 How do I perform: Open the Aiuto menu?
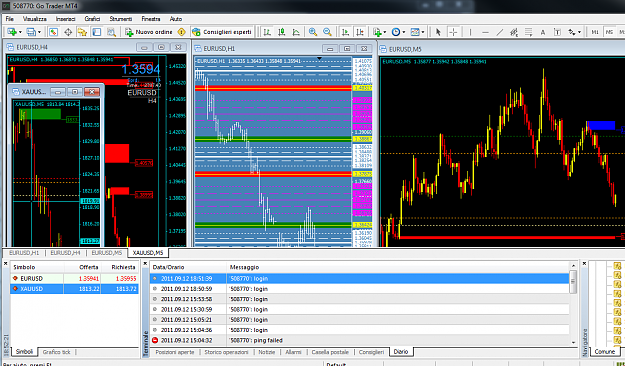[176, 19]
